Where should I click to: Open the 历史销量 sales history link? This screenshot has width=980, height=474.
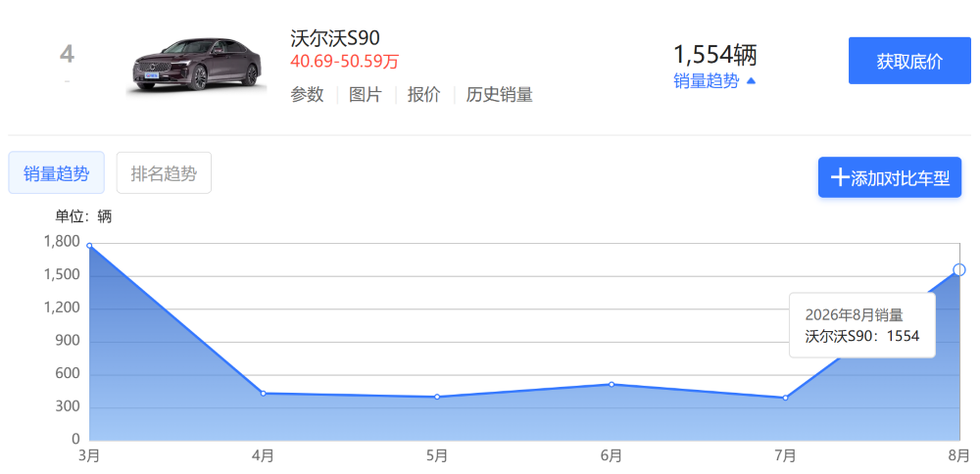pyautogui.click(x=500, y=95)
